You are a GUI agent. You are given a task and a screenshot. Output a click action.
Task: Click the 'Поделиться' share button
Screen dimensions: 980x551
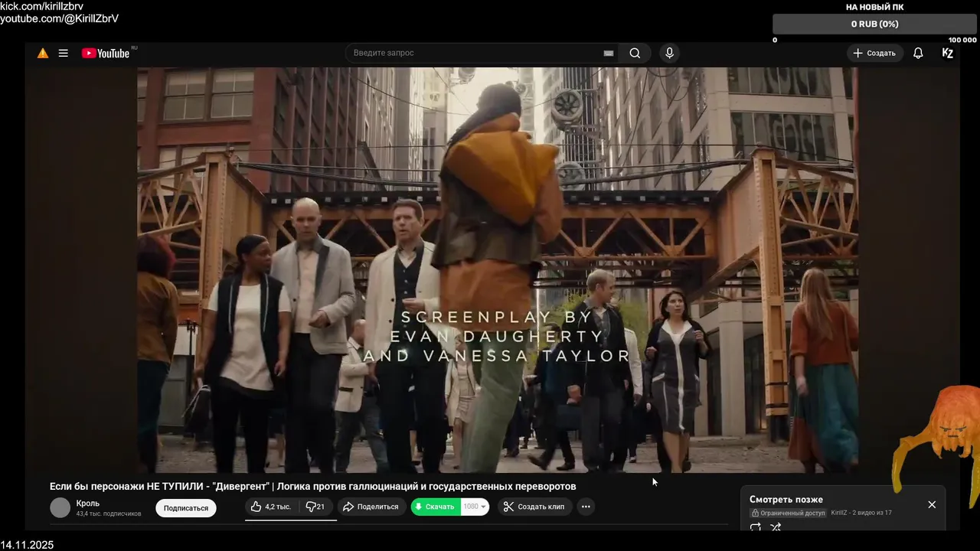(x=371, y=507)
